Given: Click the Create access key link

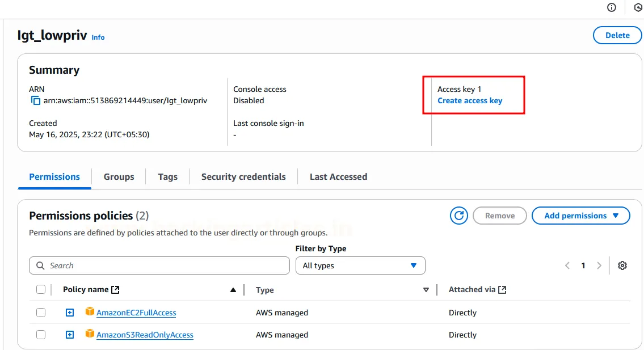Looking at the screenshot, I should [x=470, y=100].
